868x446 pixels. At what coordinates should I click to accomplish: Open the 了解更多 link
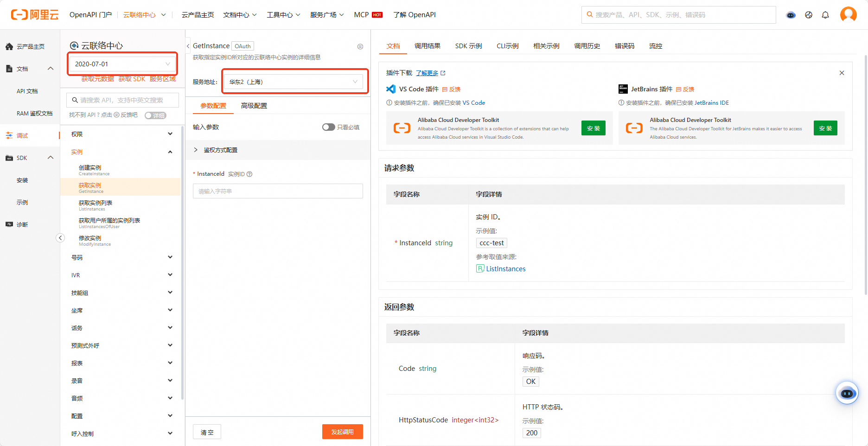click(x=427, y=73)
